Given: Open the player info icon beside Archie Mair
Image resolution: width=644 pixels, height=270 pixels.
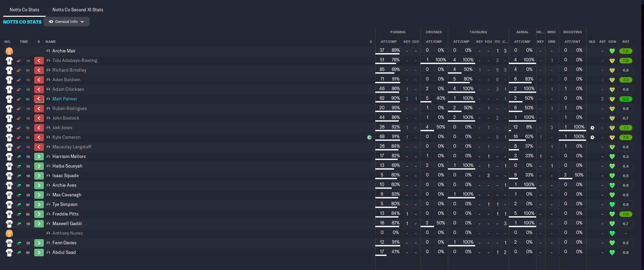Looking at the screenshot, I should 48,51.
